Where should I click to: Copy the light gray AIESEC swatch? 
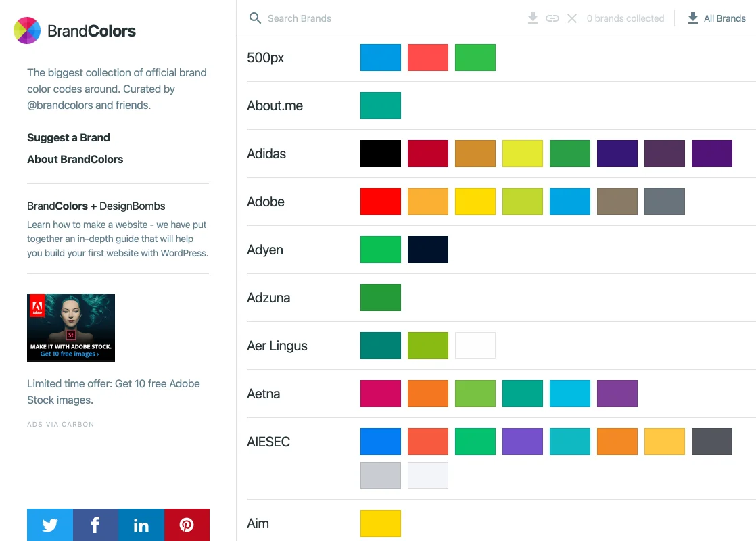pyautogui.click(x=381, y=475)
